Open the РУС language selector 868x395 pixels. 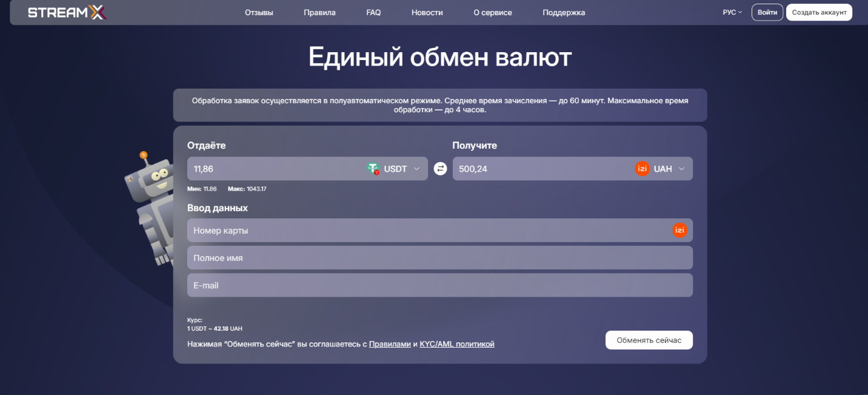click(731, 12)
